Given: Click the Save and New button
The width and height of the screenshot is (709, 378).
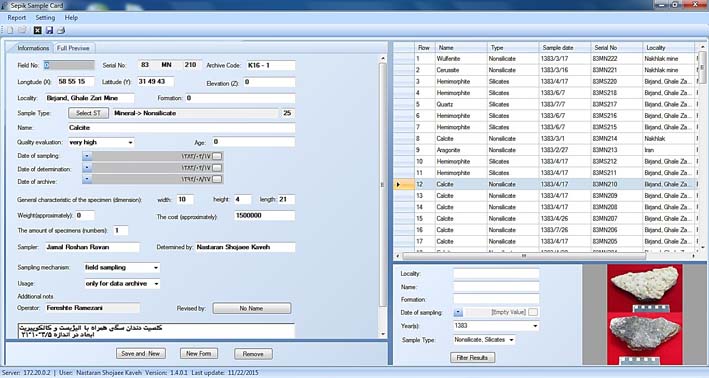Looking at the screenshot, I should click(141, 354).
